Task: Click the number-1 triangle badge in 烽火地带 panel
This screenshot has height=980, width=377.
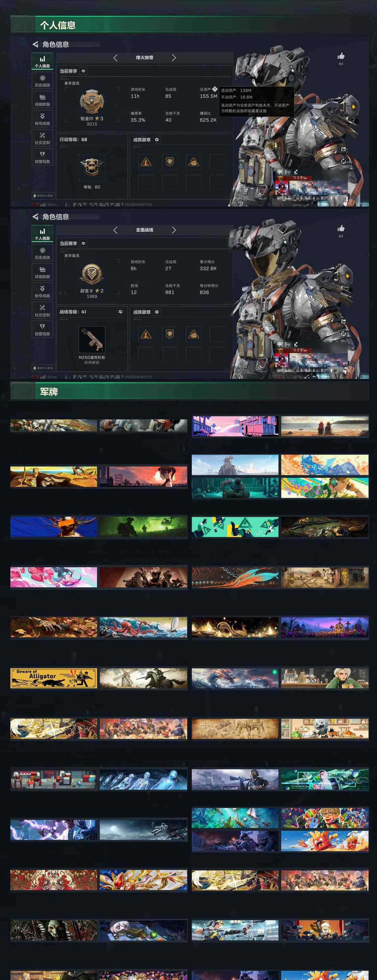Action: pos(146,162)
